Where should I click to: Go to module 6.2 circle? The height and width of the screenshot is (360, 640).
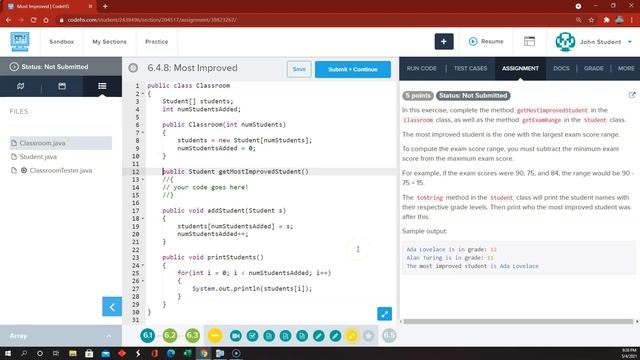(x=170, y=336)
